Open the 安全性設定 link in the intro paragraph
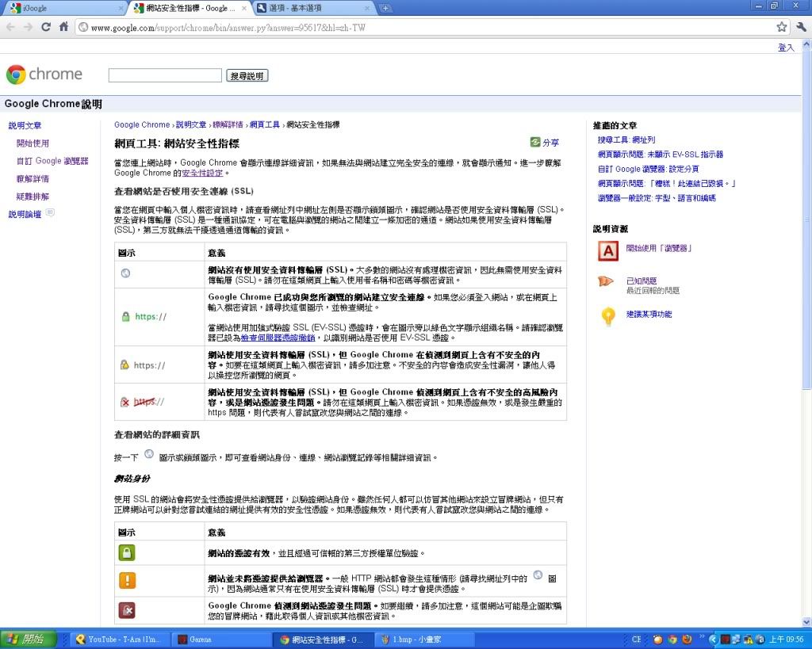The width and height of the screenshot is (812, 649). click(202, 173)
